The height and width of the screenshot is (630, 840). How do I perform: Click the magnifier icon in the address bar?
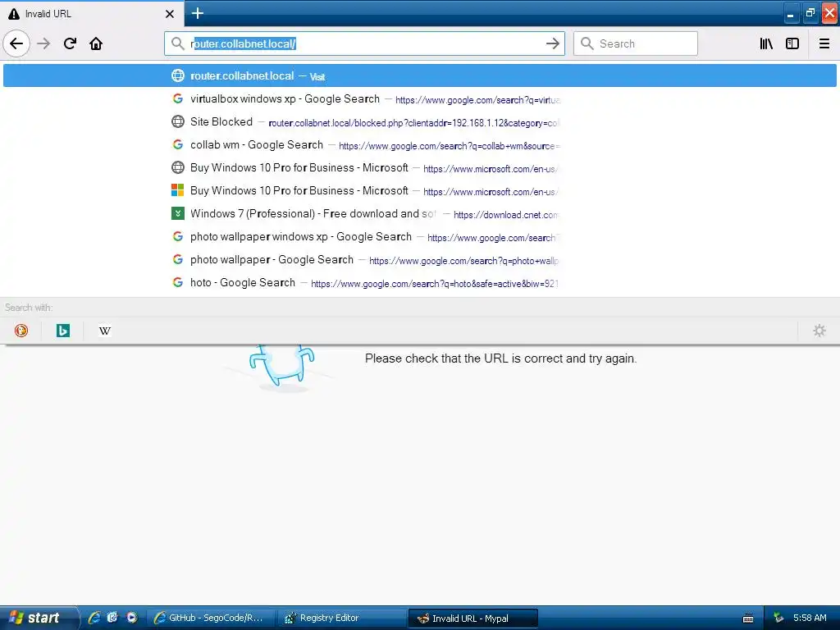(177, 43)
